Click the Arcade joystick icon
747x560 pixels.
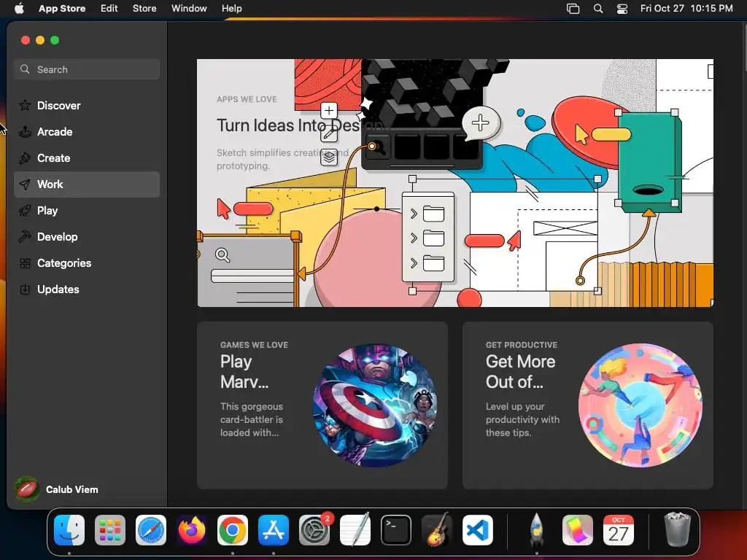(25, 131)
